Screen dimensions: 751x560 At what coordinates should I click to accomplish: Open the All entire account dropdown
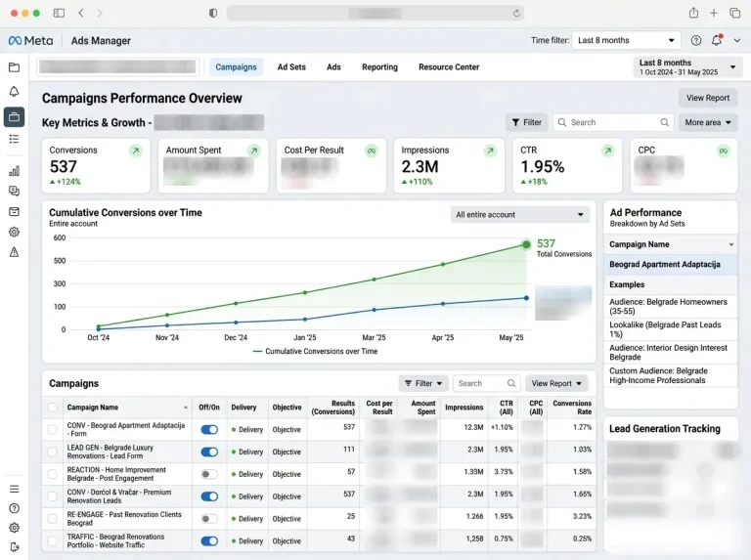tap(519, 214)
